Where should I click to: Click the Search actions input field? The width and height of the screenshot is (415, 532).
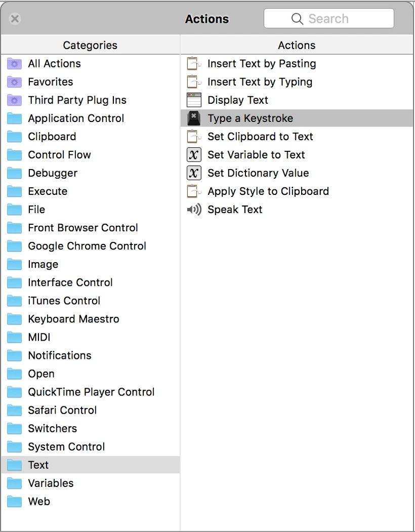pos(329,18)
